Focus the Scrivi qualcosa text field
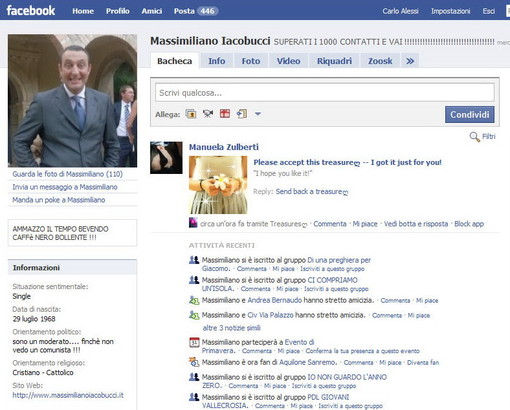Viewport: 510px width, 410px height. point(325,92)
